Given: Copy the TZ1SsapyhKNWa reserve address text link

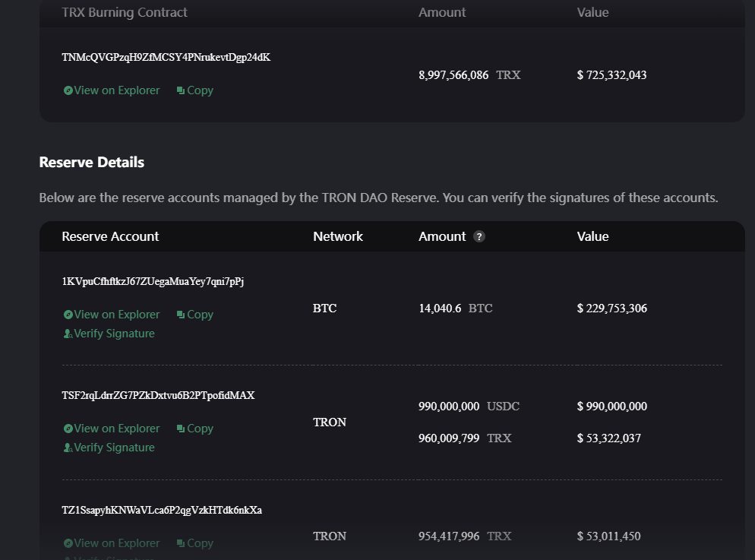Looking at the screenshot, I should point(200,543).
